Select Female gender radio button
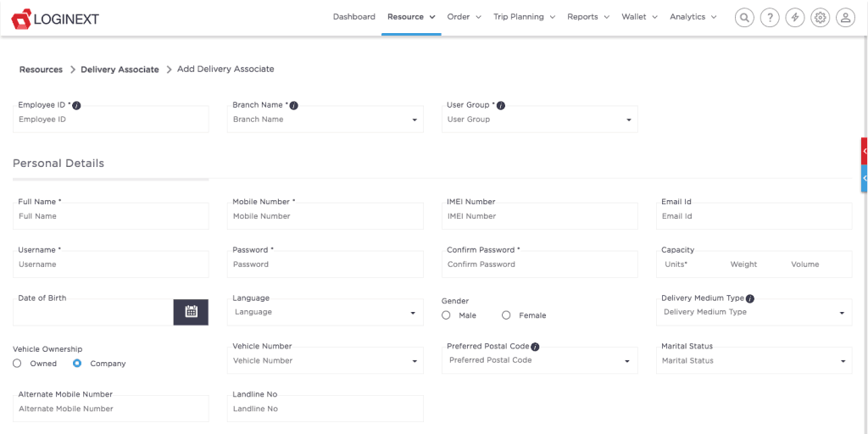Viewport: 868px width, 434px height. point(506,315)
